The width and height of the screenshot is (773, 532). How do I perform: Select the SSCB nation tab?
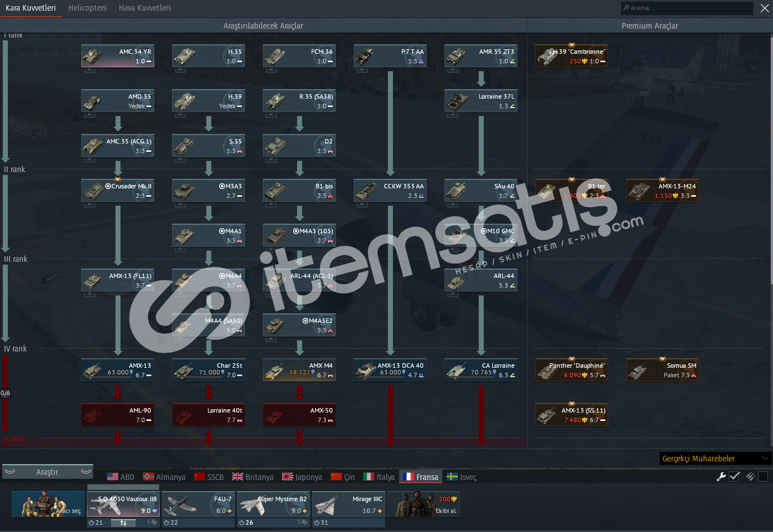click(209, 477)
